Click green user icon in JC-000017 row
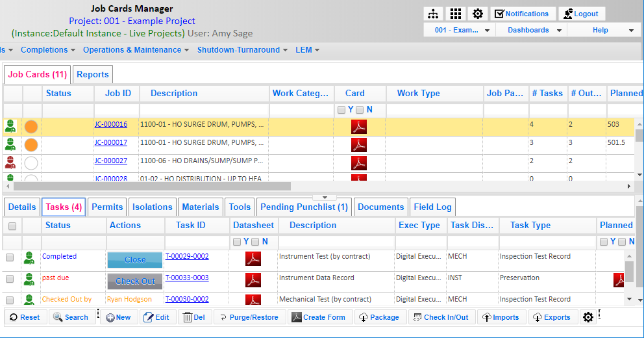 [10, 144]
